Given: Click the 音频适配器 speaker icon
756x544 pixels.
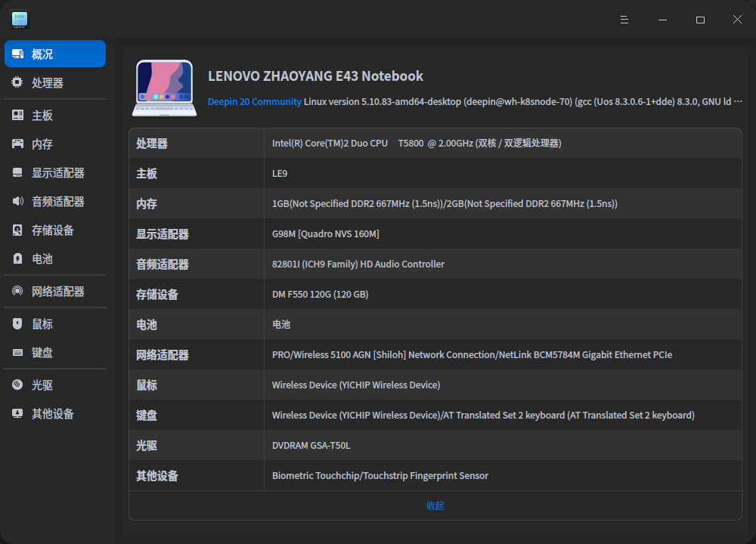Looking at the screenshot, I should click(x=17, y=201).
